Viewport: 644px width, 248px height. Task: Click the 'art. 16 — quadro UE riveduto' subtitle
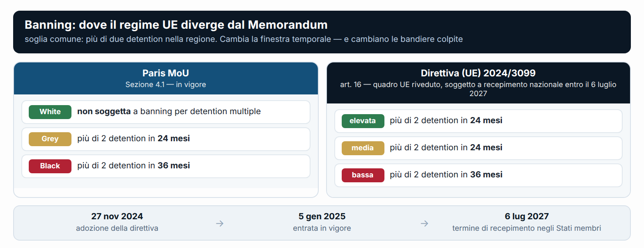pos(478,89)
